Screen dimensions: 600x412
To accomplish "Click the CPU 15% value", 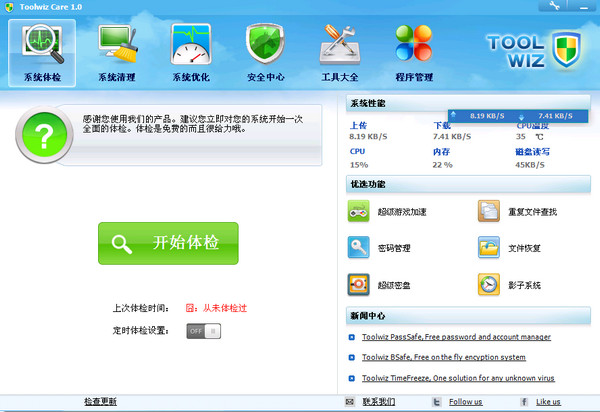I will (x=359, y=165).
